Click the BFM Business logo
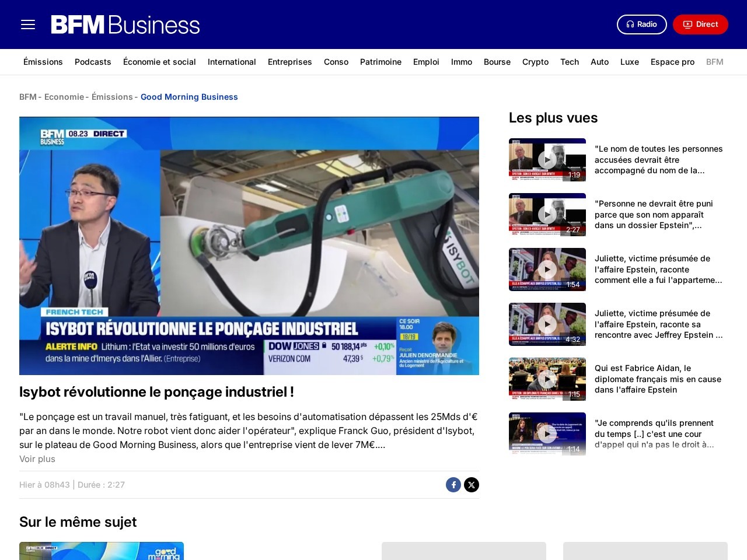This screenshot has width=747, height=560. (x=125, y=24)
